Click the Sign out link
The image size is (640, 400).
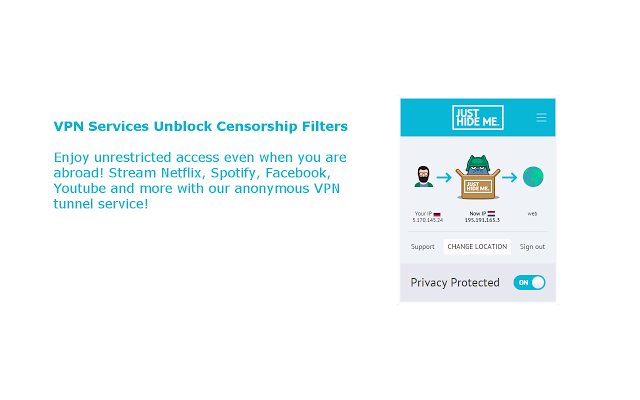[532, 247]
